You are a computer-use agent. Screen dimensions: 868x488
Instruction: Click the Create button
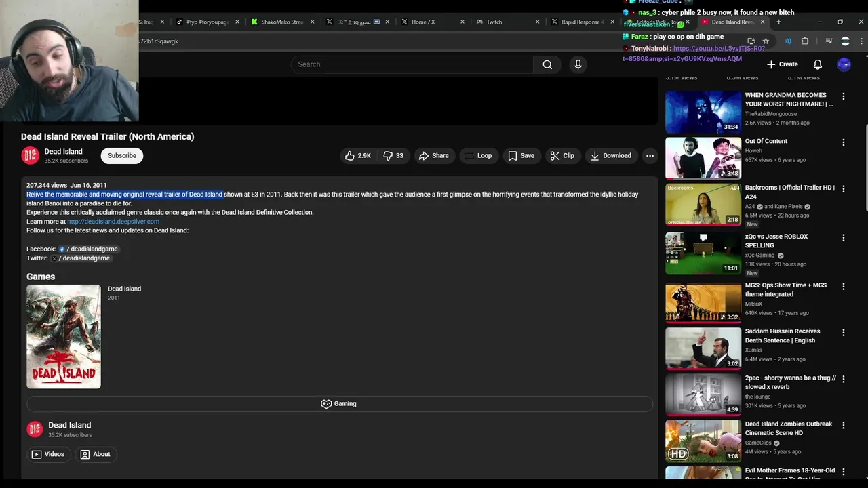coord(782,64)
